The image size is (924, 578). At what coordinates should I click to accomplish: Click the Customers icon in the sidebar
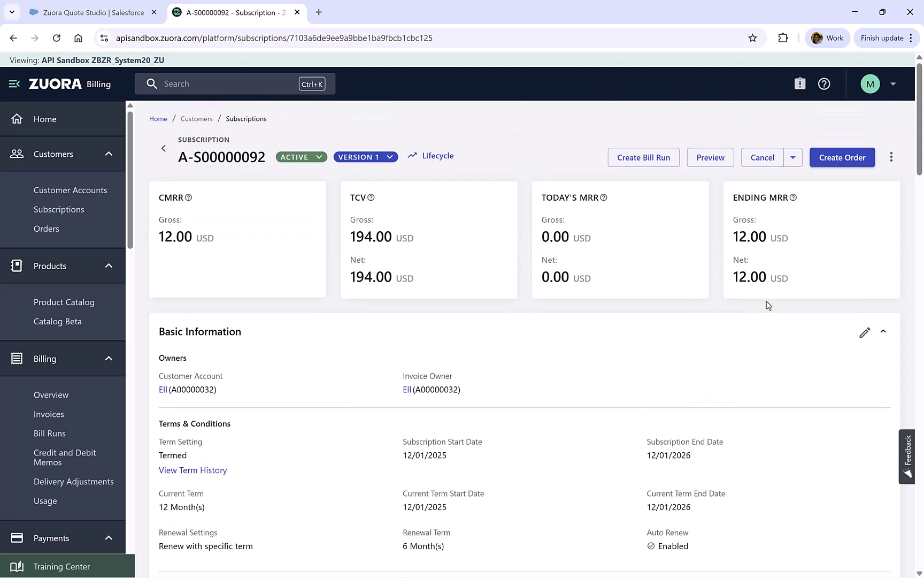(17, 154)
